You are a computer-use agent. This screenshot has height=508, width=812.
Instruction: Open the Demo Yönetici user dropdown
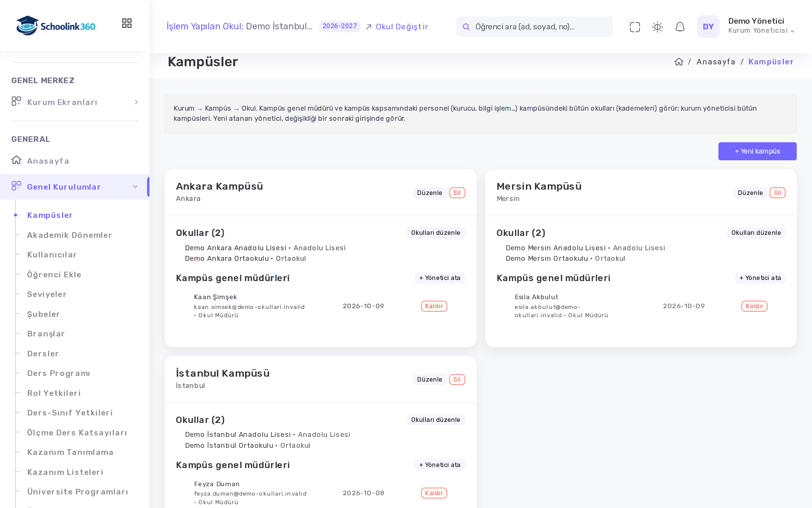tap(761, 26)
